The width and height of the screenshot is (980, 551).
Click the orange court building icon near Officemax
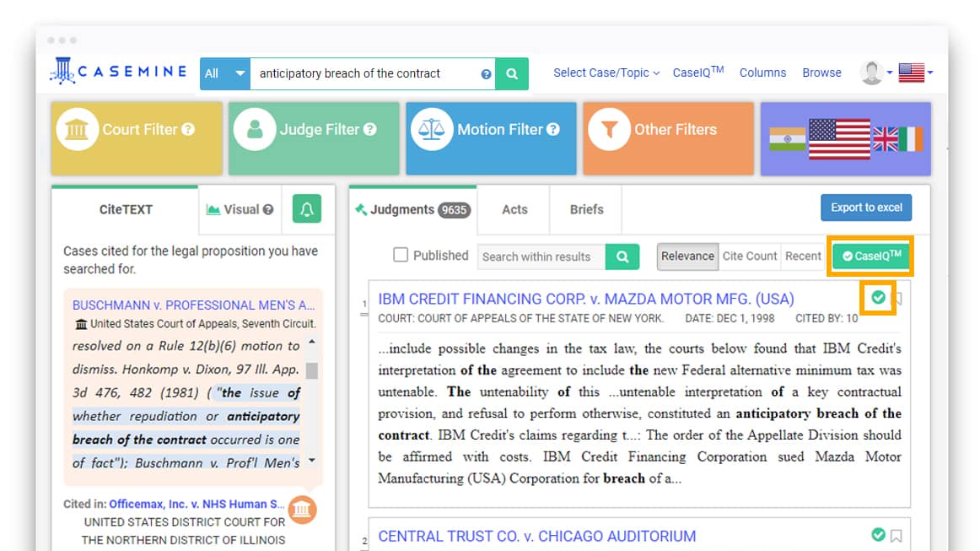[302, 510]
